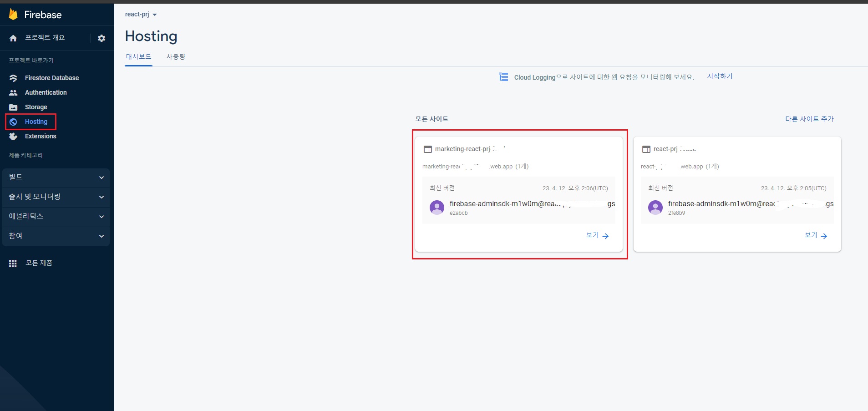Click react-prj site card title

(x=675, y=149)
